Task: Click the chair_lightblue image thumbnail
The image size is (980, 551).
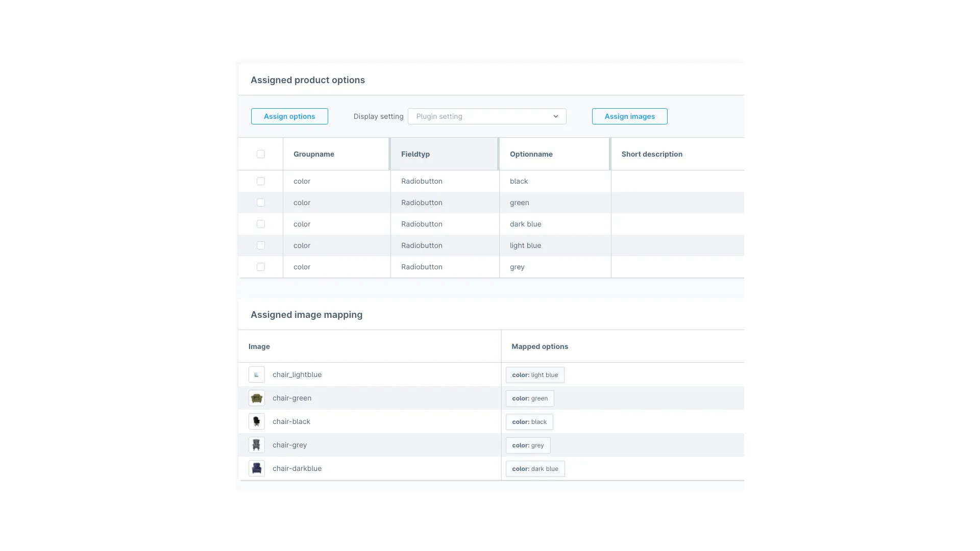Action: (x=256, y=374)
